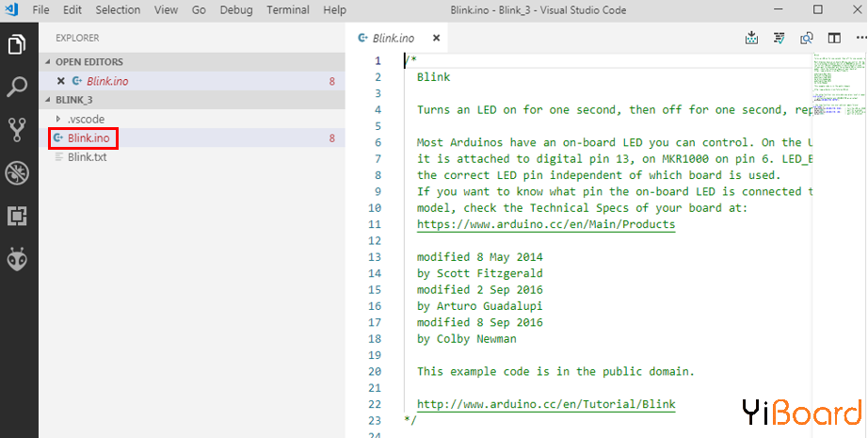Click the minimap code overview
868x438 pixels.
(839, 85)
